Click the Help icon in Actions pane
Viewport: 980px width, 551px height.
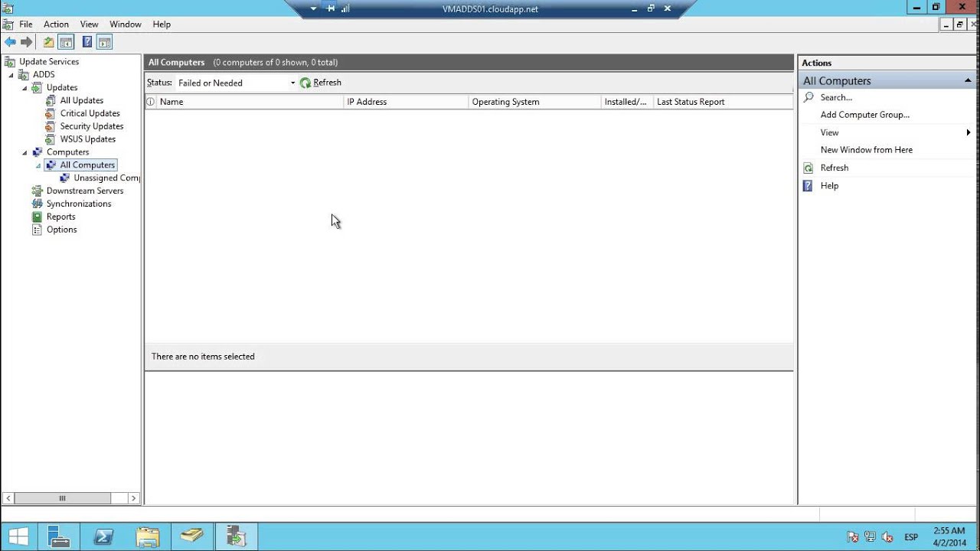[808, 185]
